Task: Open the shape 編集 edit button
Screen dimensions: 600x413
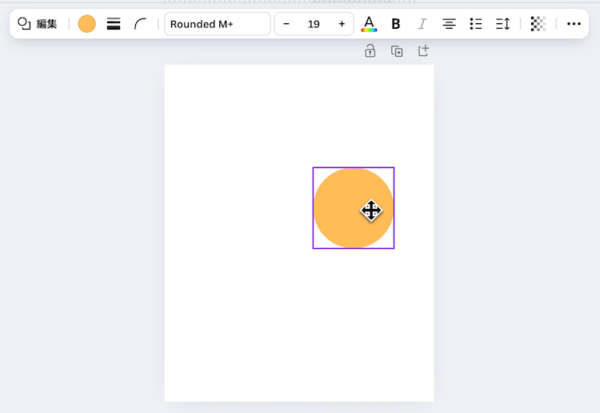Action: pyautogui.click(x=37, y=24)
